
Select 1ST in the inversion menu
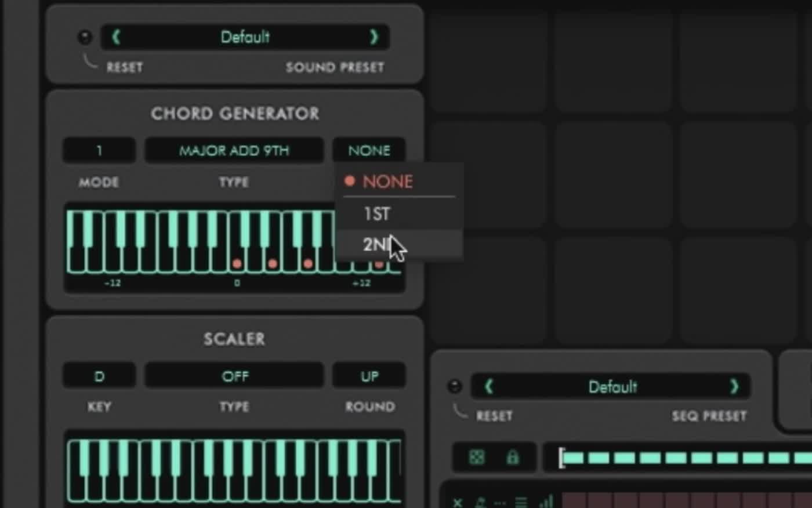pyautogui.click(x=399, y=214)
